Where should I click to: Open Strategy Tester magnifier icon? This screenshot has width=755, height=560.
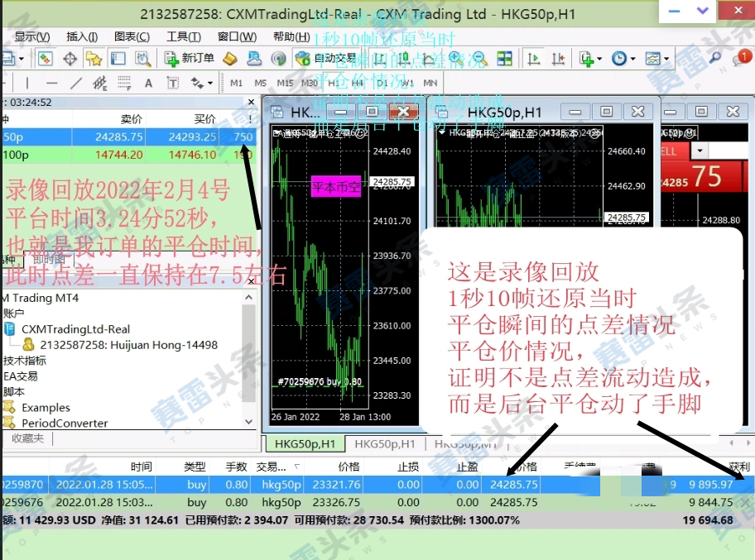click(142, 59)
